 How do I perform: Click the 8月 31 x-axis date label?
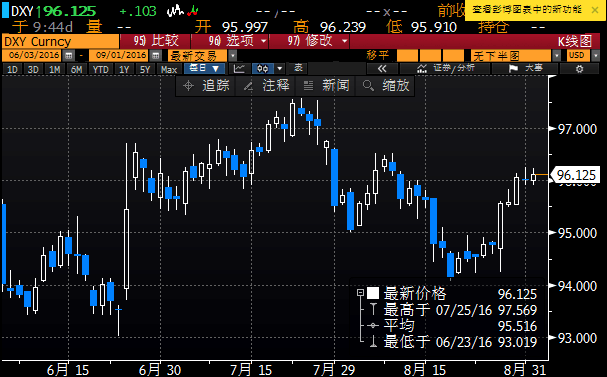pos(525,370)
